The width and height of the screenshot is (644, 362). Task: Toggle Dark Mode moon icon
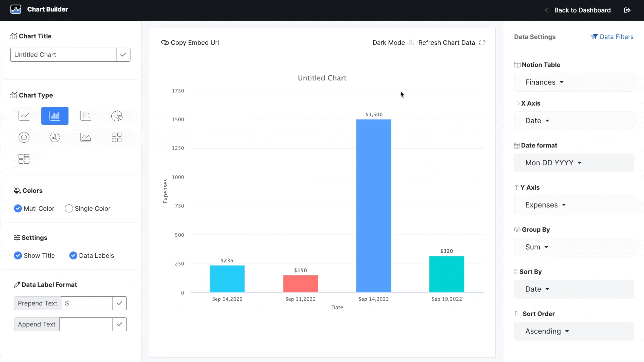(x=412, y=43)
